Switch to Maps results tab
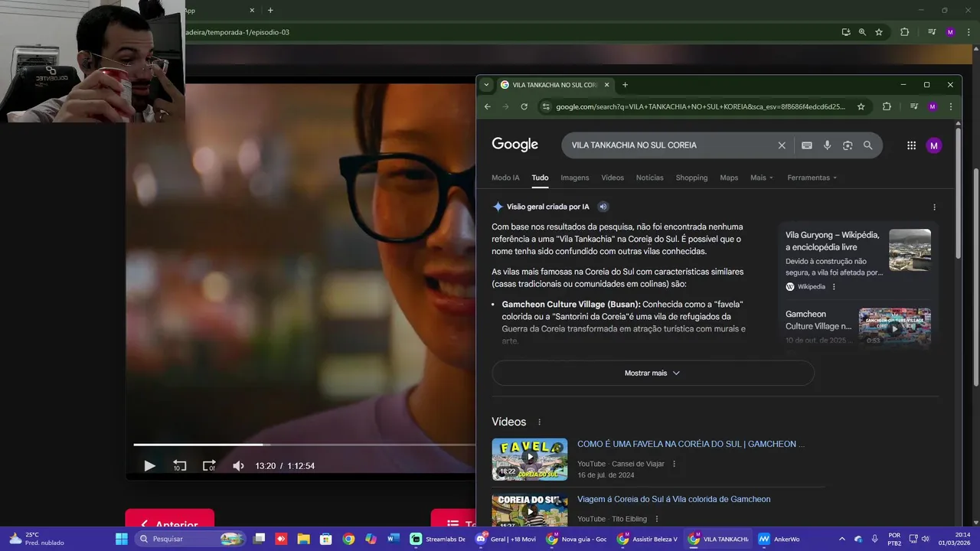Image resolution: width=980 pixels, height=551 pixels. 729,178
